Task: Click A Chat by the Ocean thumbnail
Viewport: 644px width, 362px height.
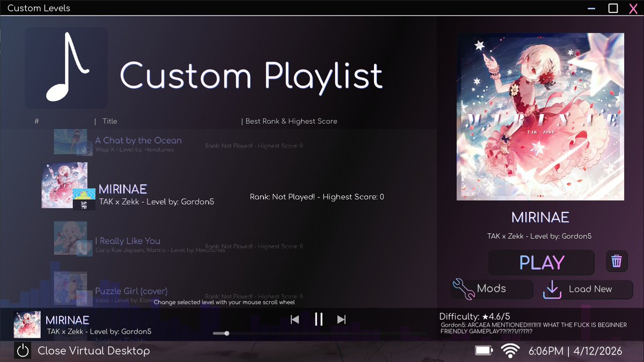Action: [70, 142]
